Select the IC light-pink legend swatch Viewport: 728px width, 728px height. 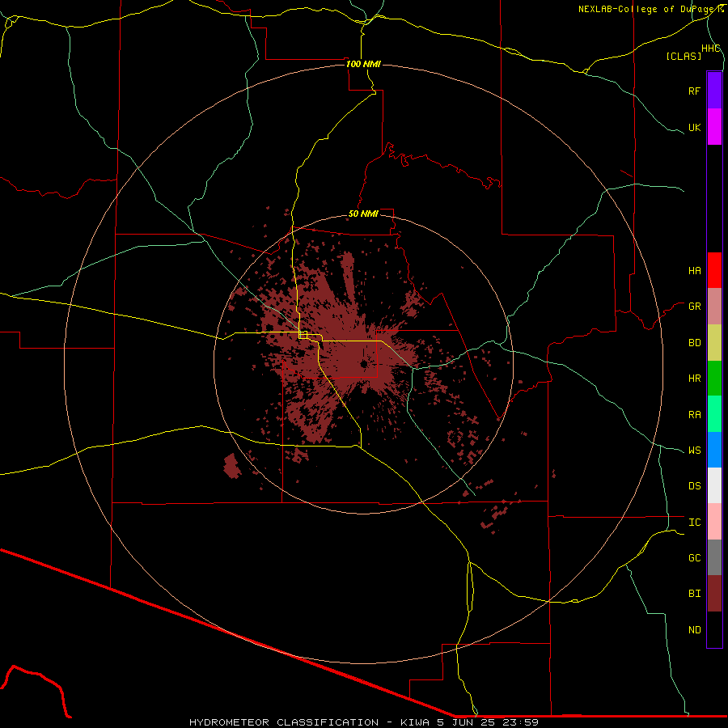click(x=714, y=522)
